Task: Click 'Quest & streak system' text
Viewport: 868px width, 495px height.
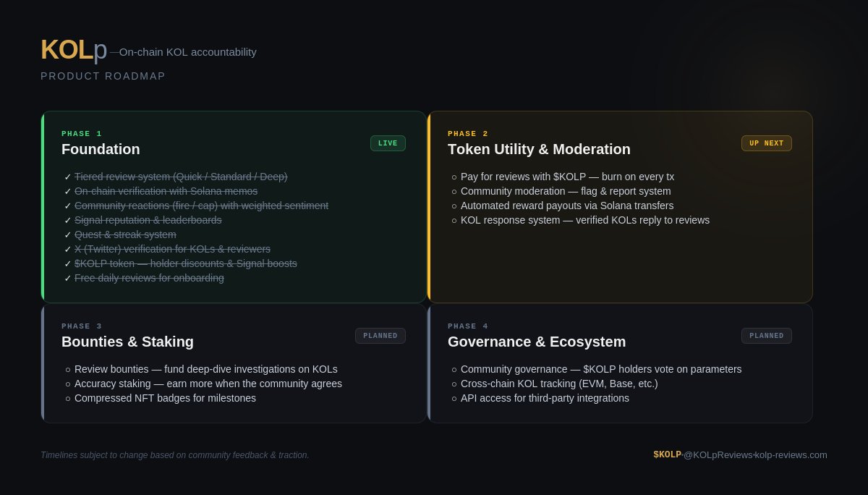Action: tap(125, 234)
